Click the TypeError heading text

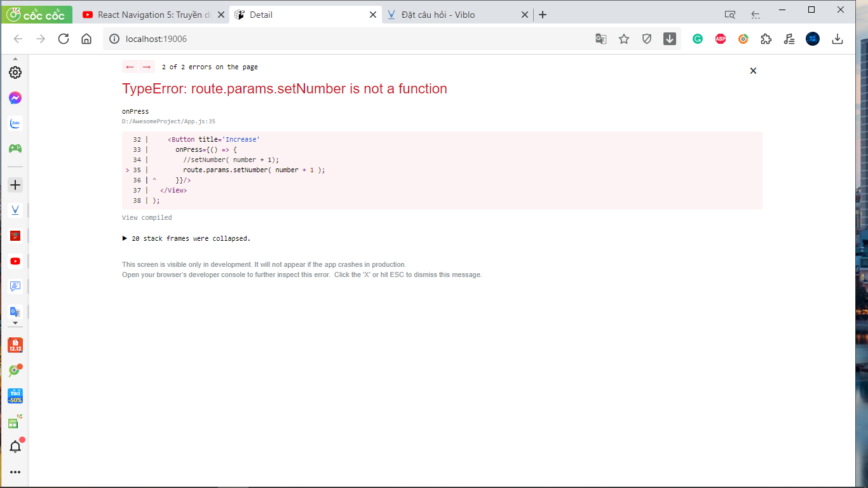285,89
